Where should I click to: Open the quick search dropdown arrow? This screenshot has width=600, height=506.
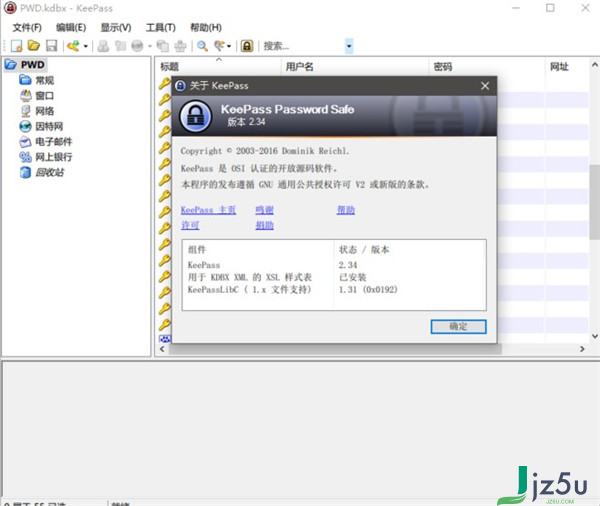349,46
